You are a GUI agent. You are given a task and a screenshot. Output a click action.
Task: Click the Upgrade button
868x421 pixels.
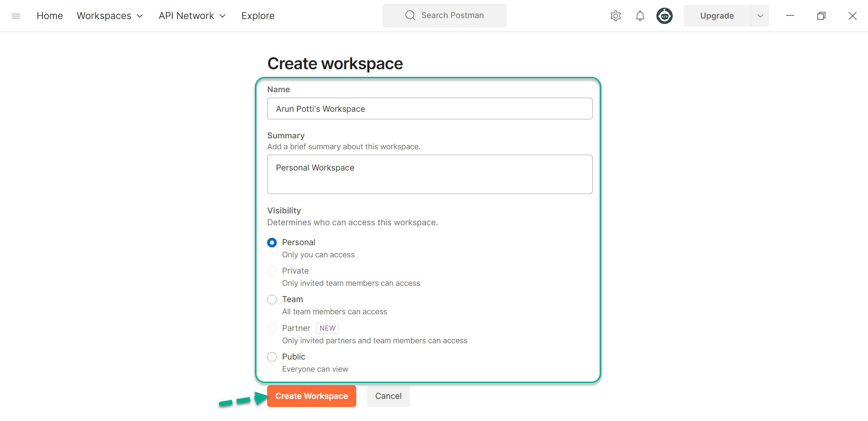click(717, 15)
